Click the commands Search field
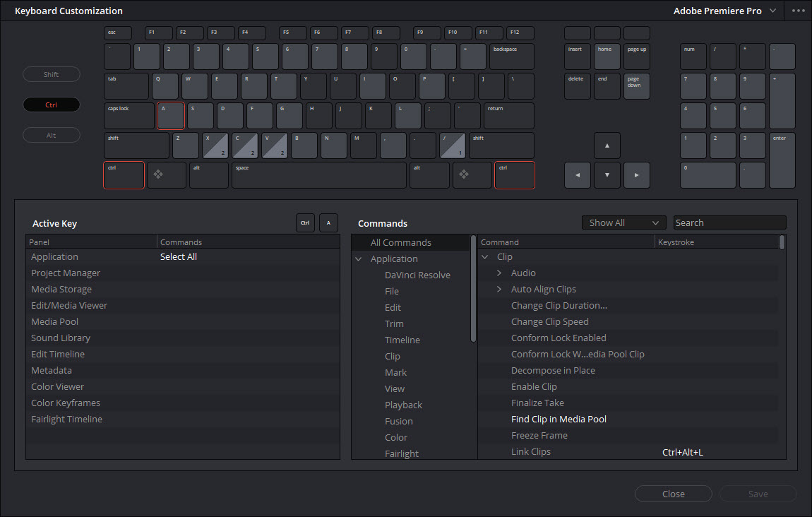The height and width of the screenshot is (517, 812). pyautogui.click(x=729, y=222)
